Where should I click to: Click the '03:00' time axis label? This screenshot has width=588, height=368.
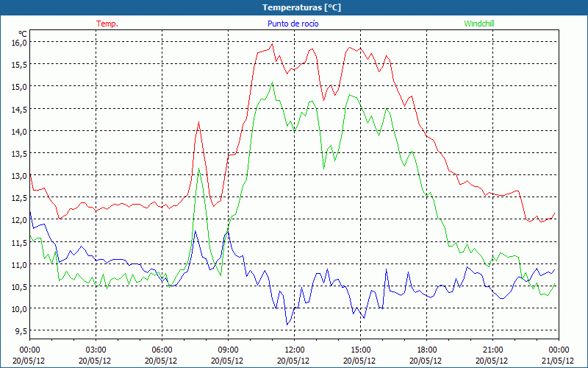click(x=96, y=350)
